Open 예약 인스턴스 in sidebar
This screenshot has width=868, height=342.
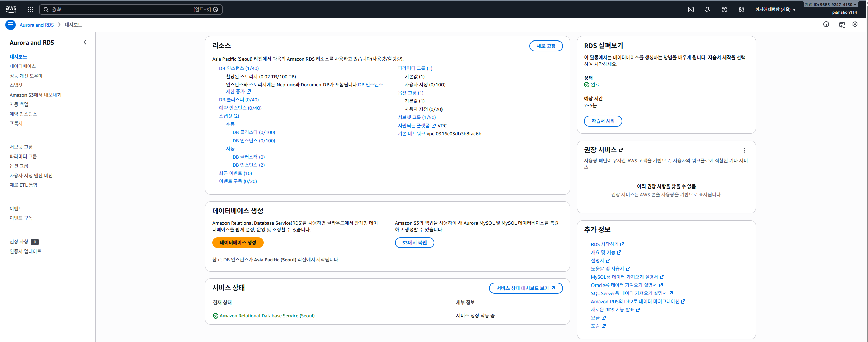[x=23, y=114]
